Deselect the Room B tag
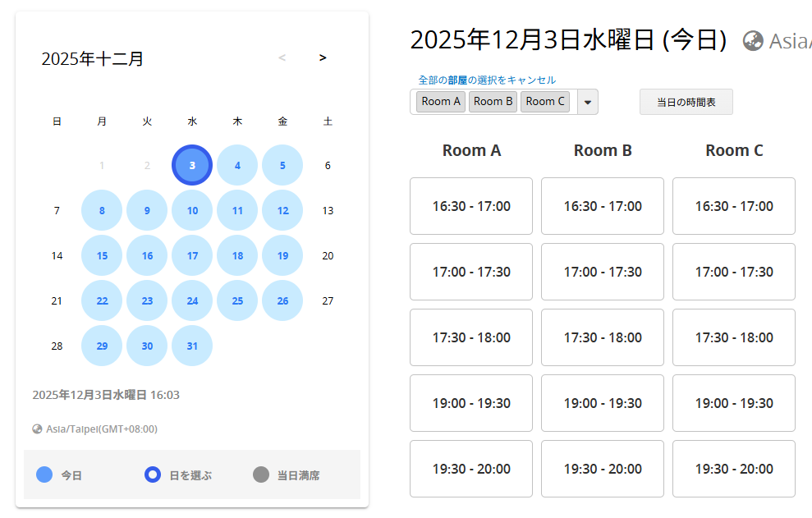 [493, 102]
